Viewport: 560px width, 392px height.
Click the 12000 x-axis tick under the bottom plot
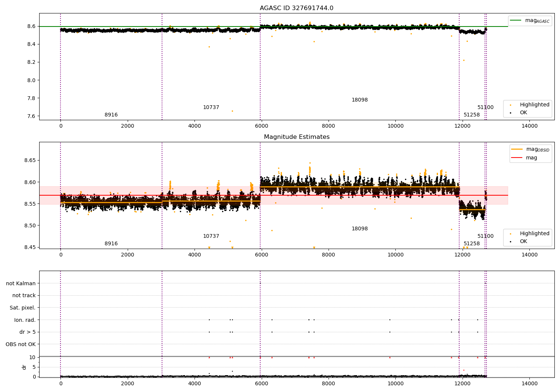463,383
